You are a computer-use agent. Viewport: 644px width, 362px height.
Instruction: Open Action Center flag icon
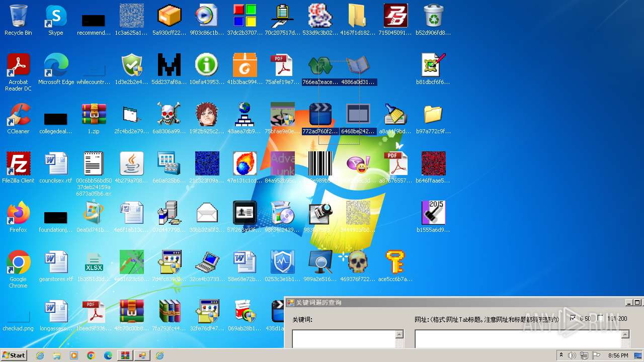pos(596,355)
